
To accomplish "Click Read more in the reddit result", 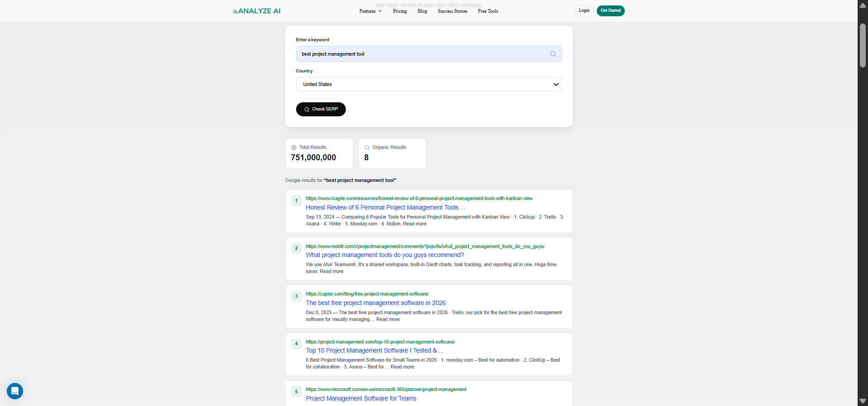I will coord(331,271).
